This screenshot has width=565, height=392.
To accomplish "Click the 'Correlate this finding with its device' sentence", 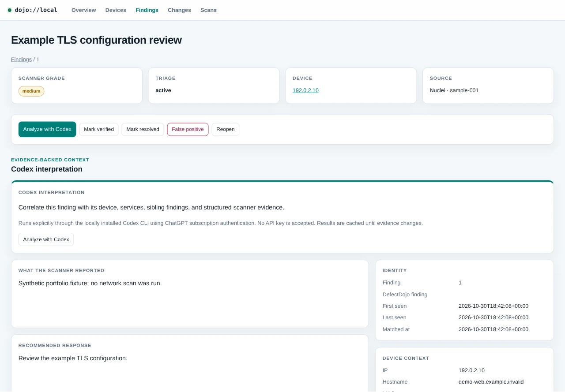I will click(x=151, y=207).
